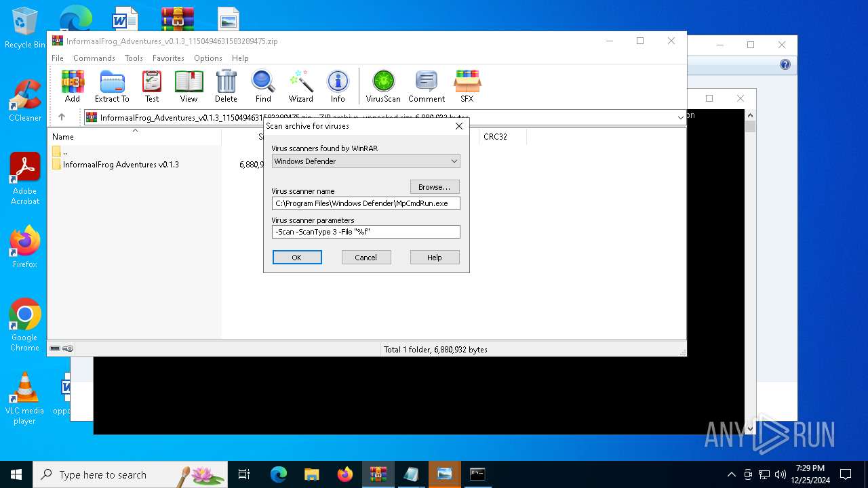
Task: Open Microsoft Edge from taskbar
Action: (279, 474)
